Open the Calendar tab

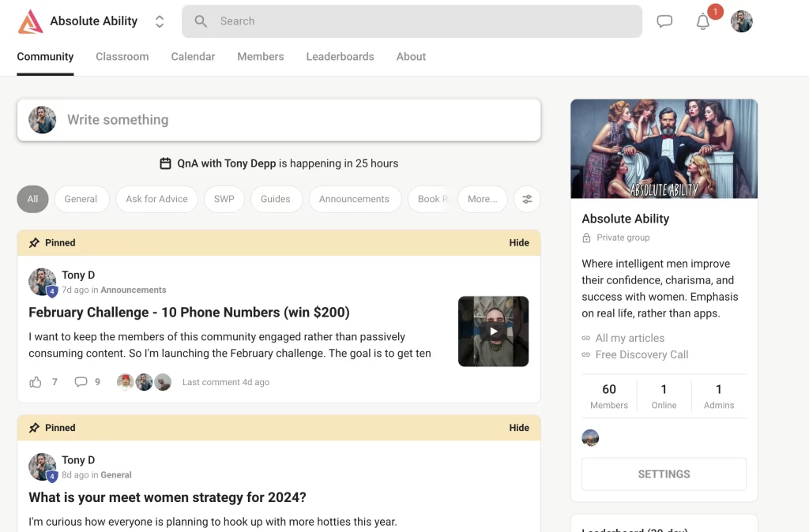pyautogui.click(x=193, y=57)
